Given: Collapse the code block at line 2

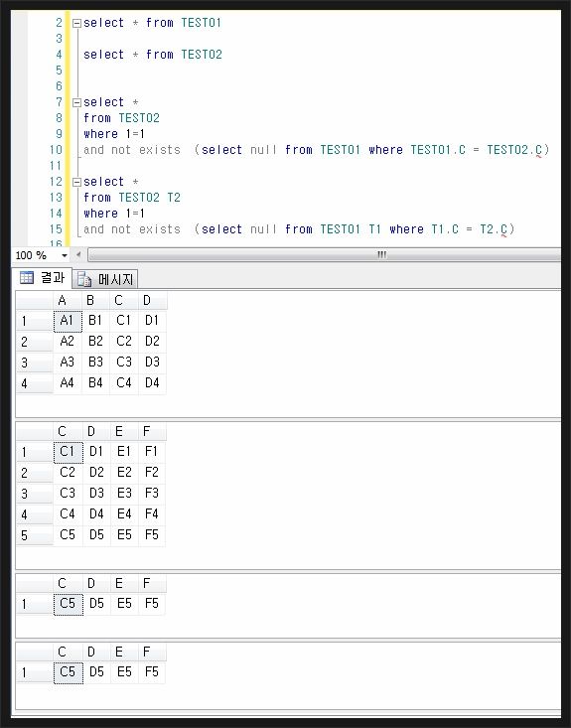Looking at the screenshot, I should coord(77,23).
